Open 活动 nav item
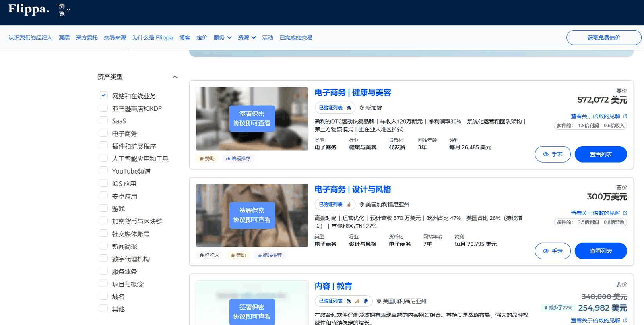The height and width of the screenshot is (325, 644). [x=268, y=37]
